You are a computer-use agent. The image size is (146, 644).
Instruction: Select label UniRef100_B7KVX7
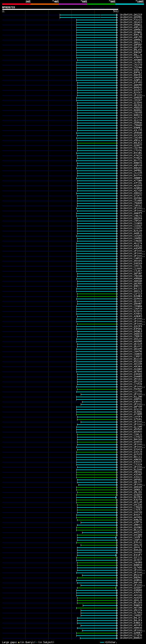tap(131, 462)
